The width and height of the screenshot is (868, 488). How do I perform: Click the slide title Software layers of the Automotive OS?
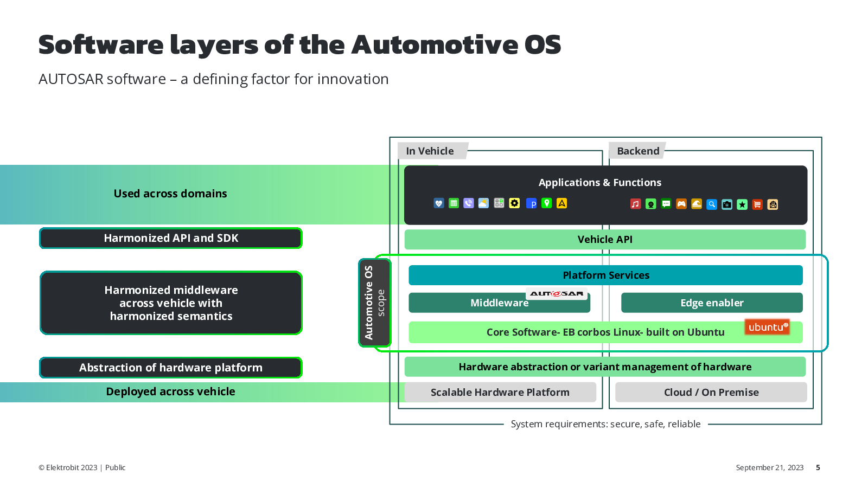coord(299,44)
